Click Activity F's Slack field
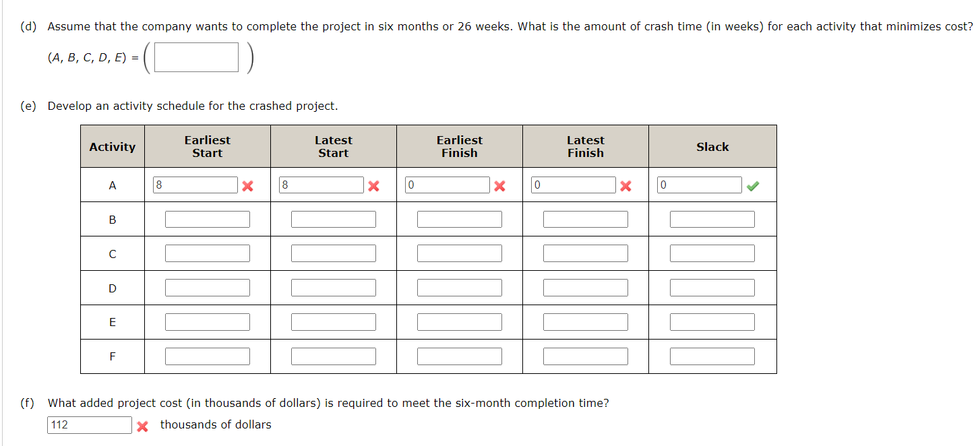The image size is (980, 446). [712, 356]
